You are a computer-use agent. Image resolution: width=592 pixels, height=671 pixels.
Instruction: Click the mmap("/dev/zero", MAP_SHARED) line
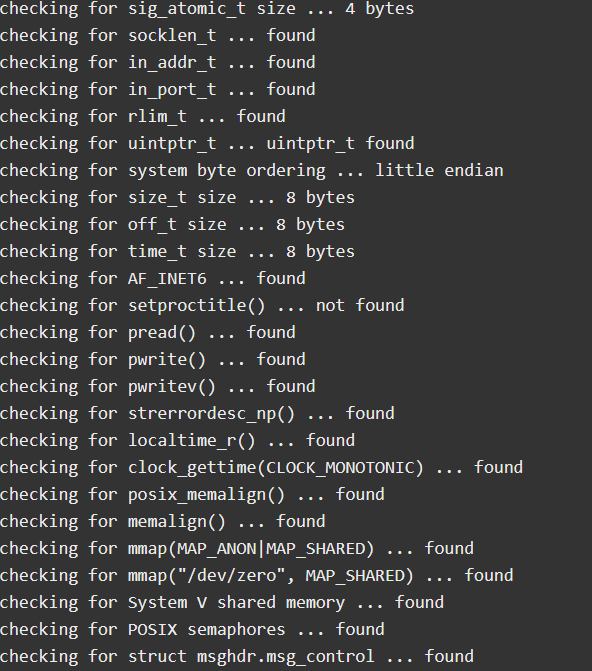pyautogui.click(x=257, y=575)
